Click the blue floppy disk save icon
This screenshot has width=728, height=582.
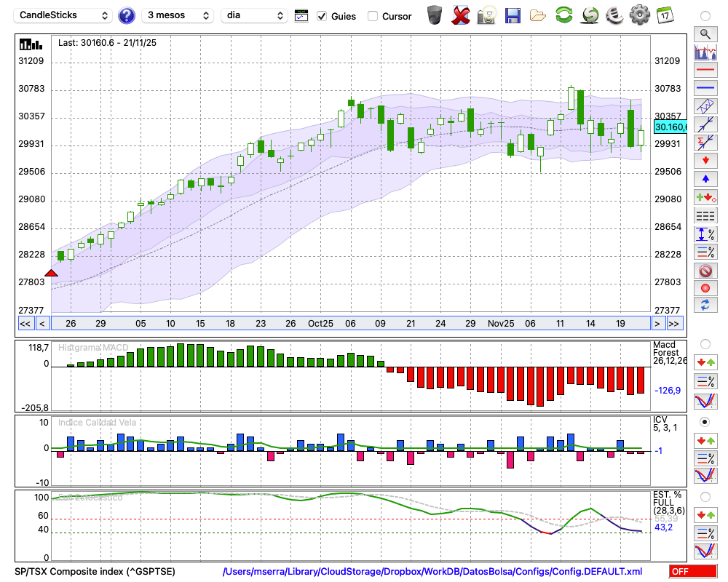click(513, 15)
